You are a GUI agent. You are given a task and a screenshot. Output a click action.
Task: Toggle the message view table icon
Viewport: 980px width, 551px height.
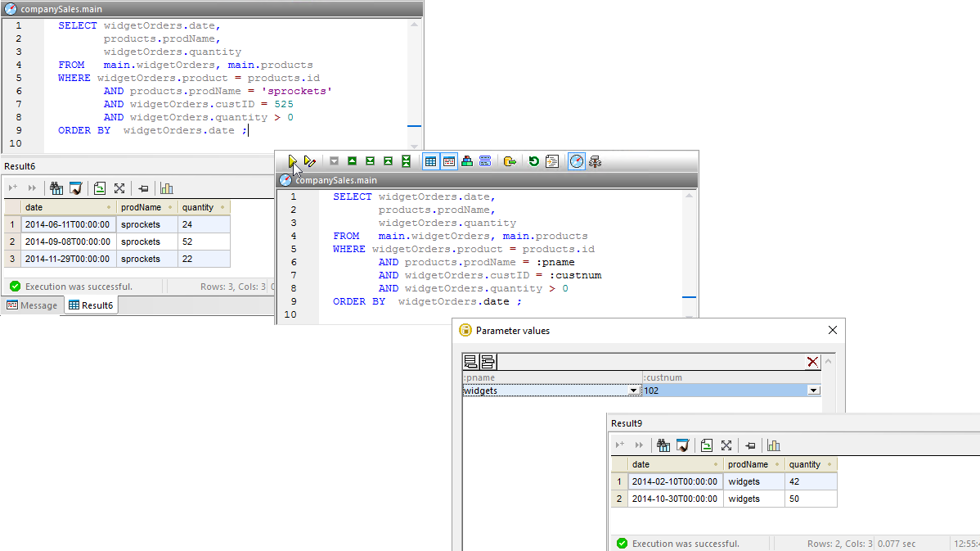[x=449, y=161]
